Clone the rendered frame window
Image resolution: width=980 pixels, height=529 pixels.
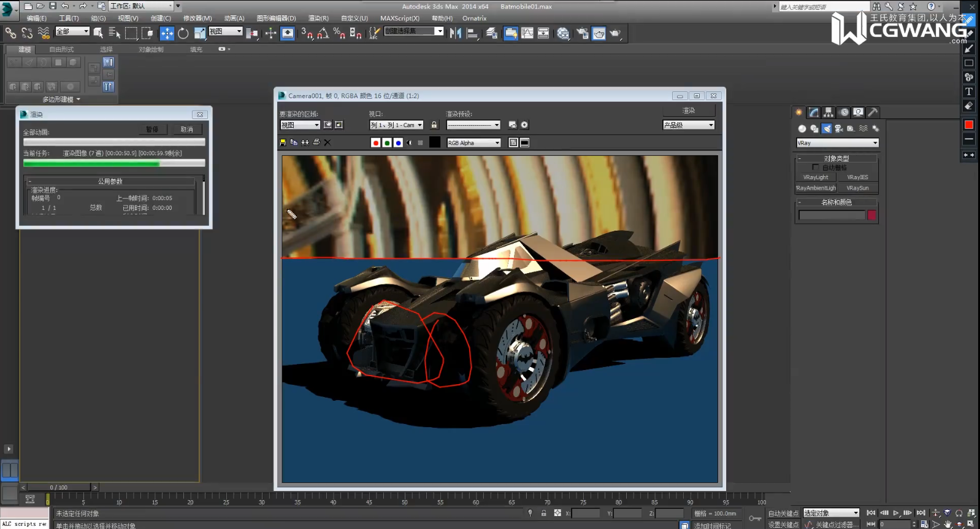[305, 142]
